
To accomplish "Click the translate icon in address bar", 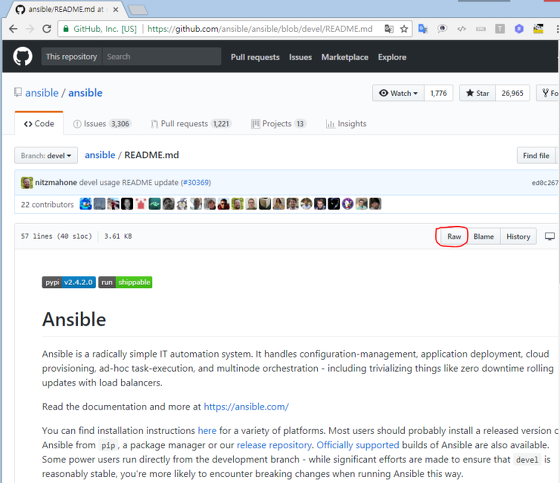I will (389, 29).
